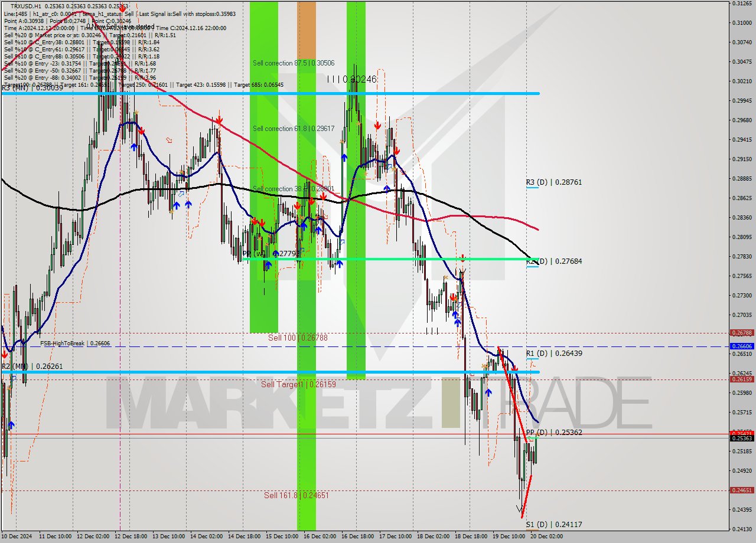This screenshot has width=756, height=543.
Task: Select the R2 (D) | 0.27684 label
Action: click(x=554, y=261)
